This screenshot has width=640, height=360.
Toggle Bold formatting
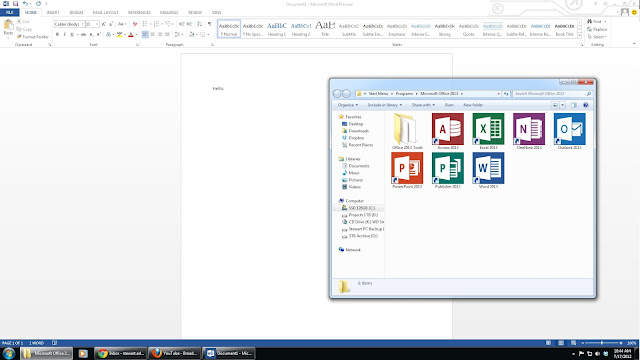click(x=57, y=35)
